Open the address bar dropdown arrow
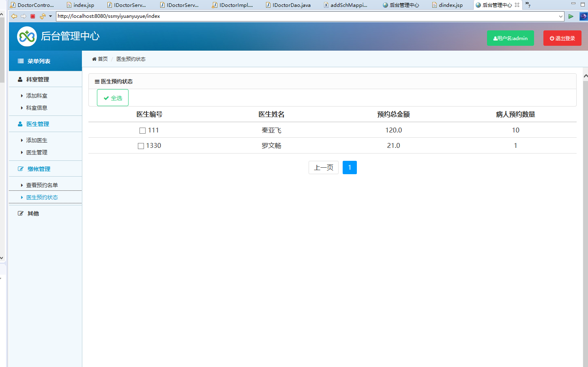 tap(561, 16)
